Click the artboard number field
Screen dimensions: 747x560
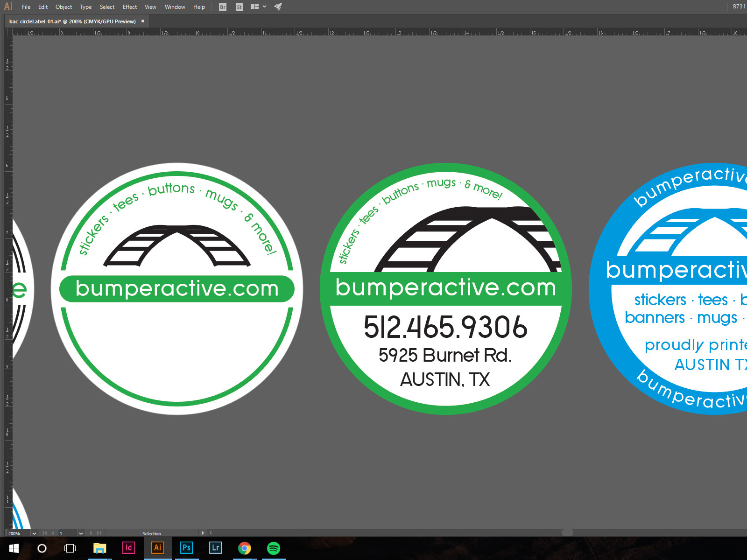coord(67,533)
